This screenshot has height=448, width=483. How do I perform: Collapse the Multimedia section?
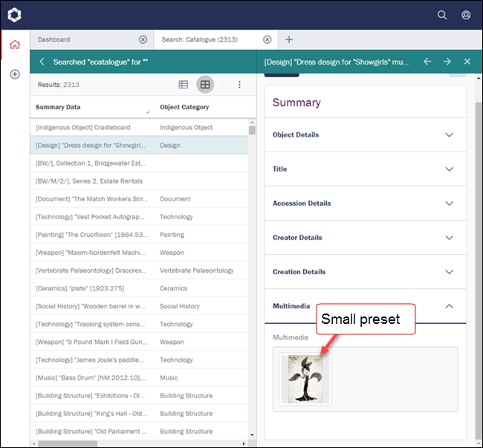pos(449,306)
